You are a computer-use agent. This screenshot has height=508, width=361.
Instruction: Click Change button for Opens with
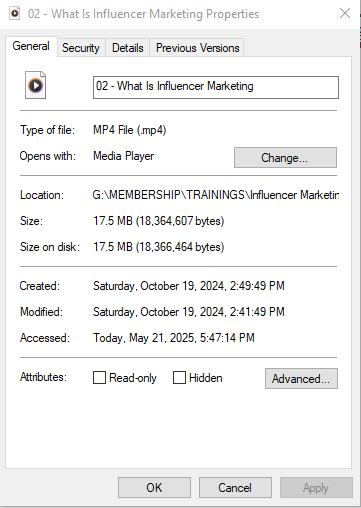[x=285, y=157]
